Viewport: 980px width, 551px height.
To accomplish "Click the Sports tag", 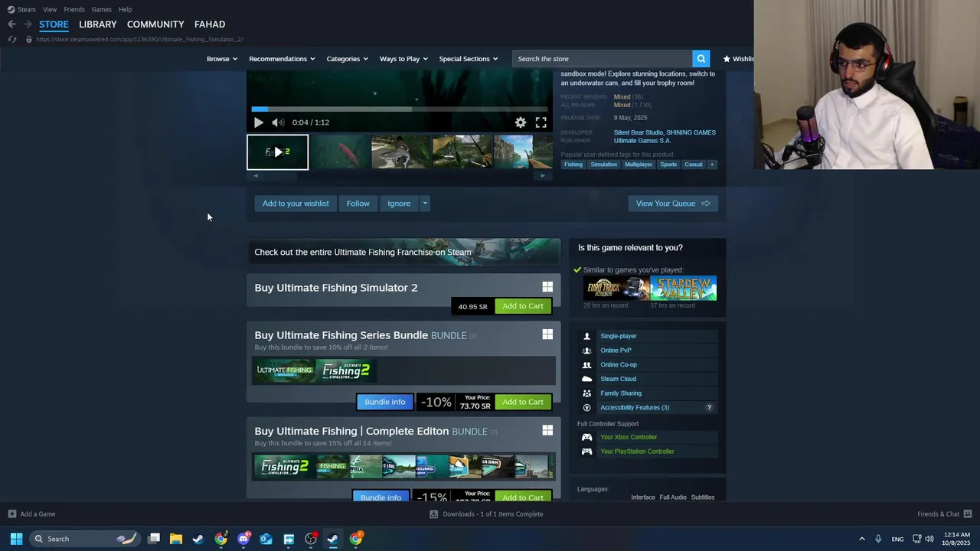I will click(668, 165).
